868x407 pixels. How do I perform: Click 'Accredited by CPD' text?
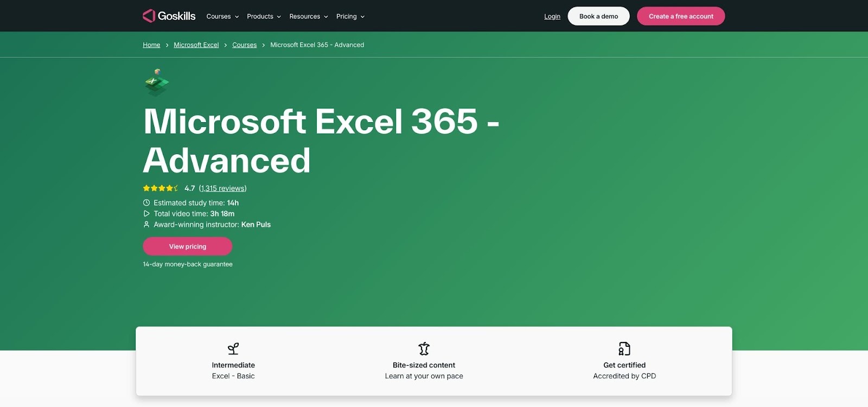coord(624,376)
